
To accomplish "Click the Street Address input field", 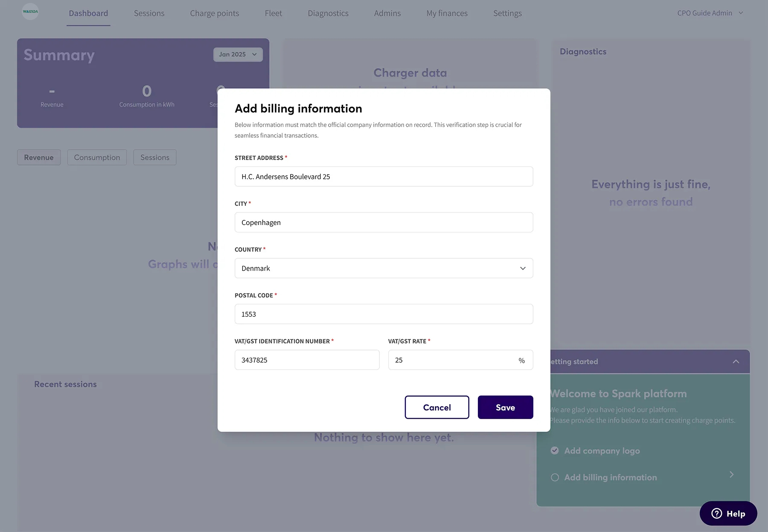I will coord(384,176).
